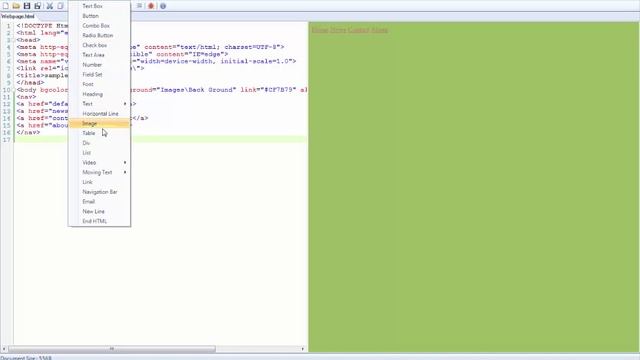This screenshot has width=640, height=360.
Task: Select List menu entry
Action: pos(100,153)
